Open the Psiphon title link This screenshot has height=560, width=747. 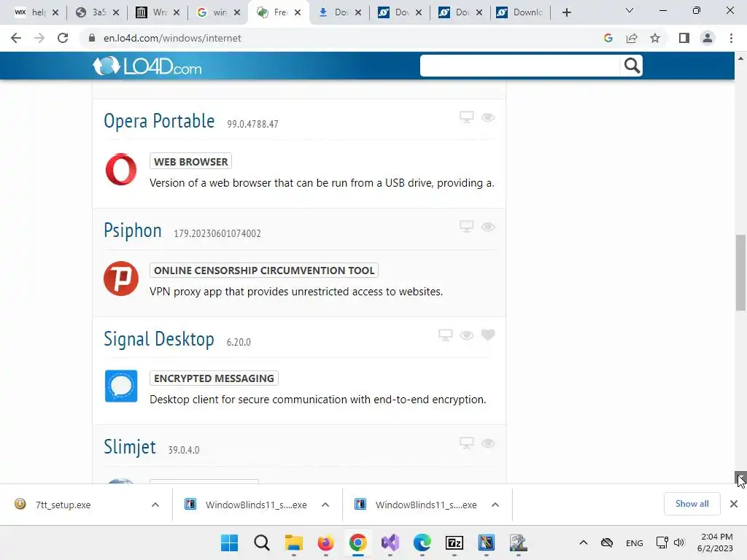pos(133,230)
